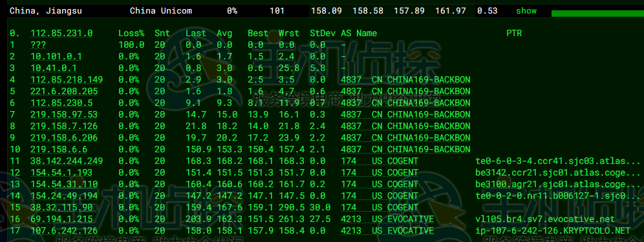Image resolution: width=644 pixels, height=242 pixels.
Task: Open hop 2 address 10.101.0.1
Action: pyautogui.click(x=56, y=57)
